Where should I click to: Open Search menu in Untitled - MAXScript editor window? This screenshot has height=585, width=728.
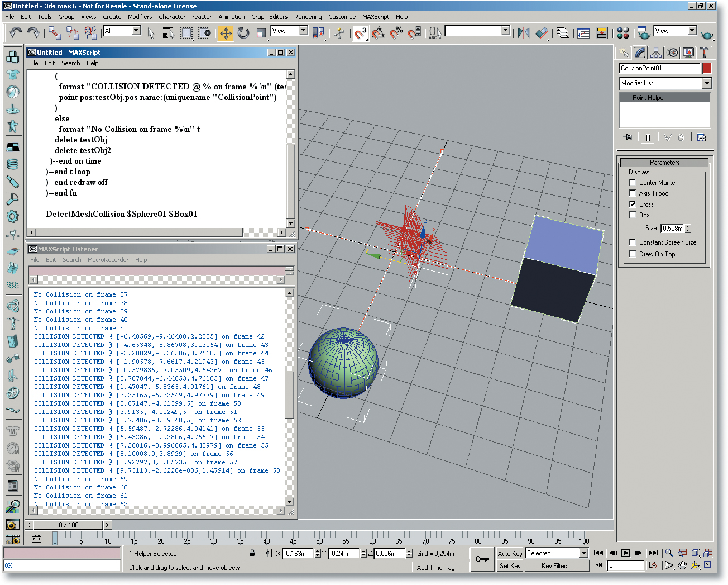pos(71,63)
